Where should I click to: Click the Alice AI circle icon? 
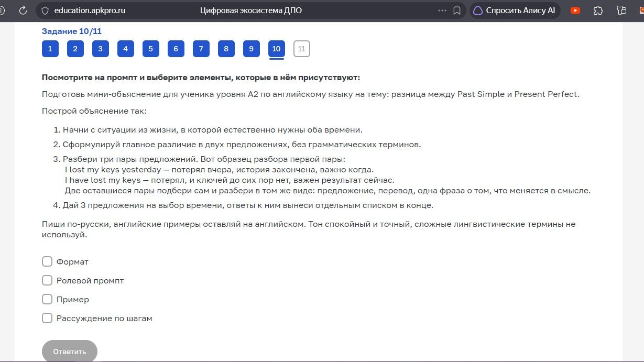point(478,10)
